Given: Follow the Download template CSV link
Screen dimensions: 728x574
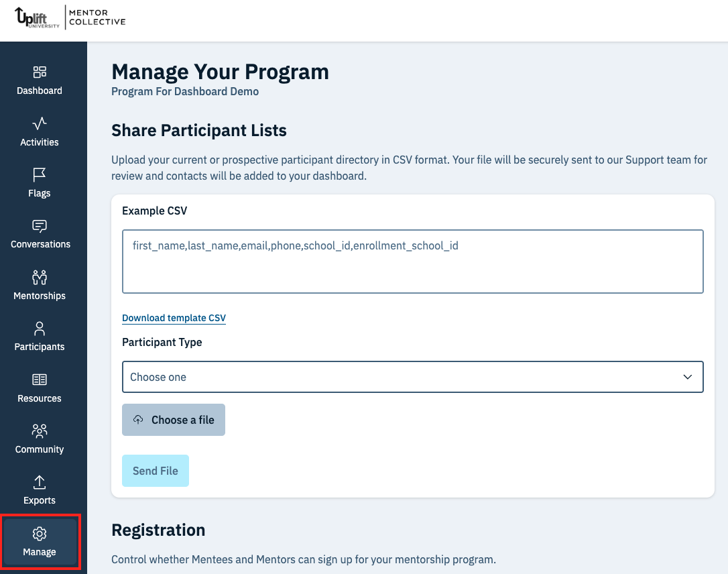Looking at the screenshot, I should coord(174,318).
